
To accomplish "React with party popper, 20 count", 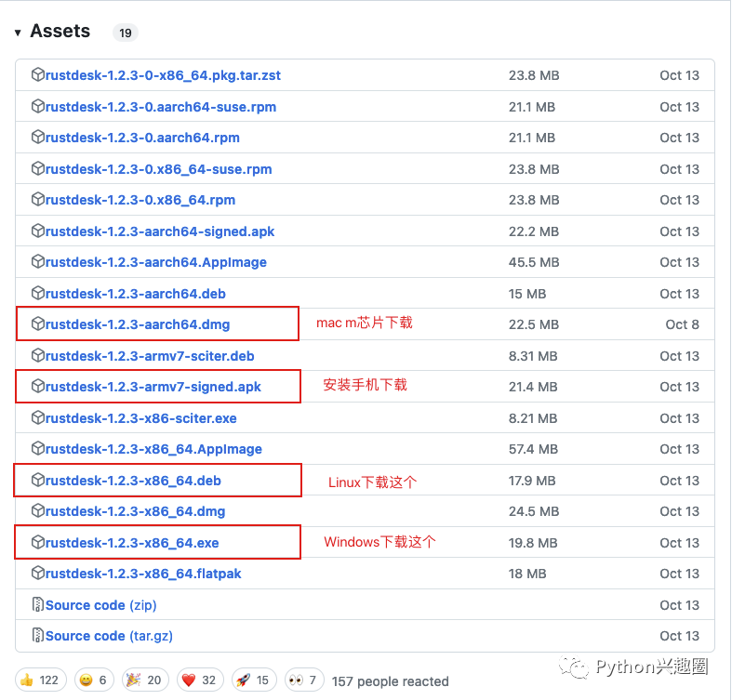I will click(x=145, y=680).
